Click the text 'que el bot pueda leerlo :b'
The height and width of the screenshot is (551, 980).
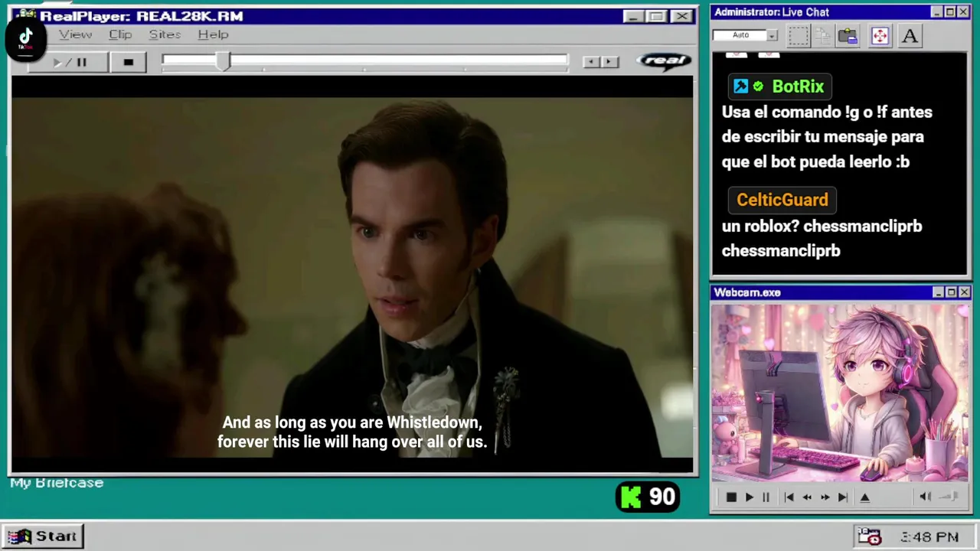tap(815, 162)
